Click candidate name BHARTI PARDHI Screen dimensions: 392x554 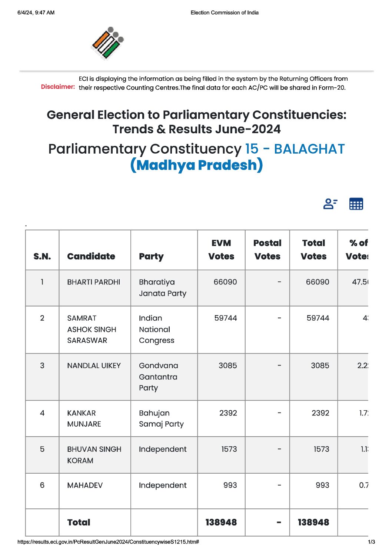94,282
